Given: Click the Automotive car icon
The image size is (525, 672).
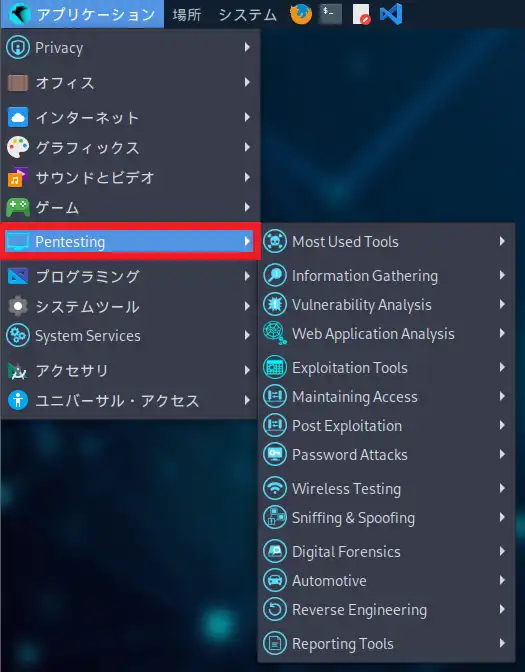Looking at the screenshot, I should click(275, 580).
